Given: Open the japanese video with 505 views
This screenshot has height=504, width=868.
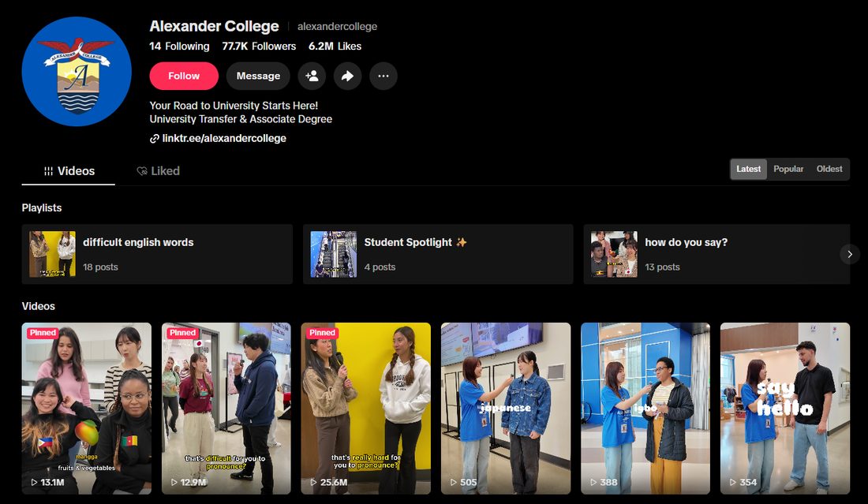Looking at the screenshot, I should [505, 409].
